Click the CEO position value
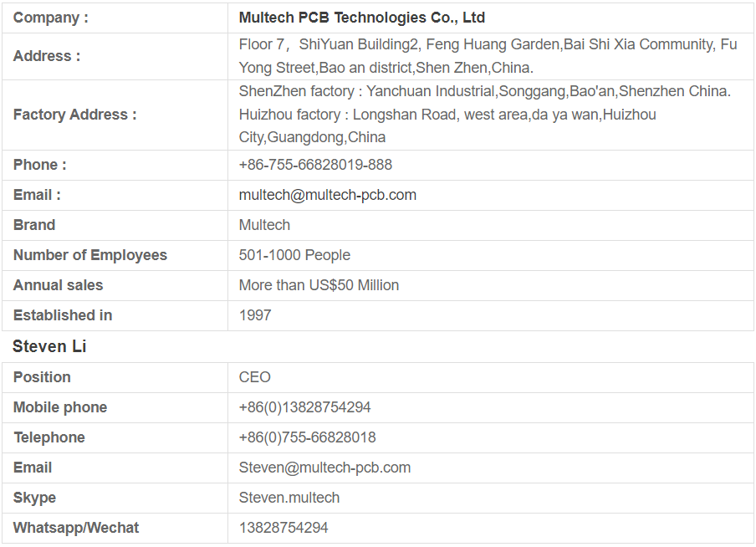 [x=254, y=377]
